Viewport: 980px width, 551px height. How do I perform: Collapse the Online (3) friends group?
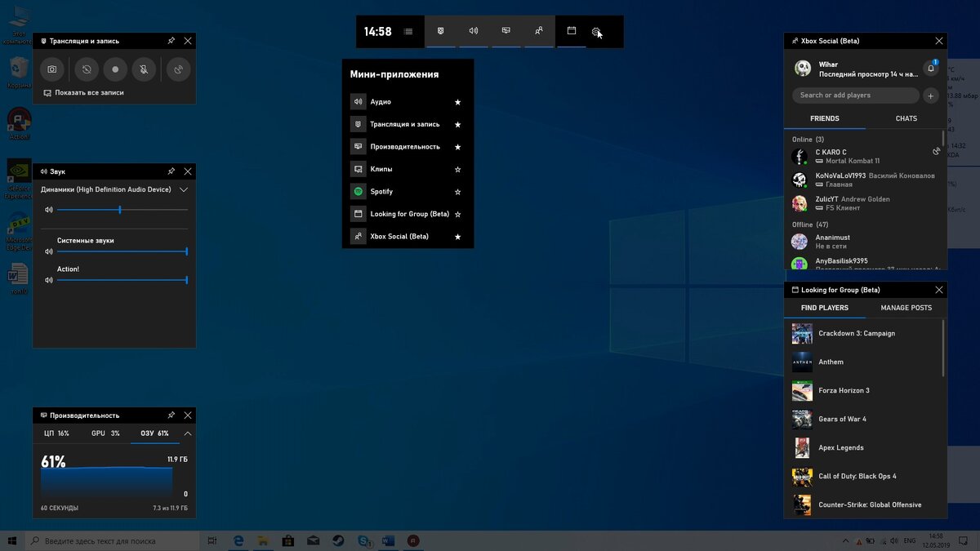808,140
